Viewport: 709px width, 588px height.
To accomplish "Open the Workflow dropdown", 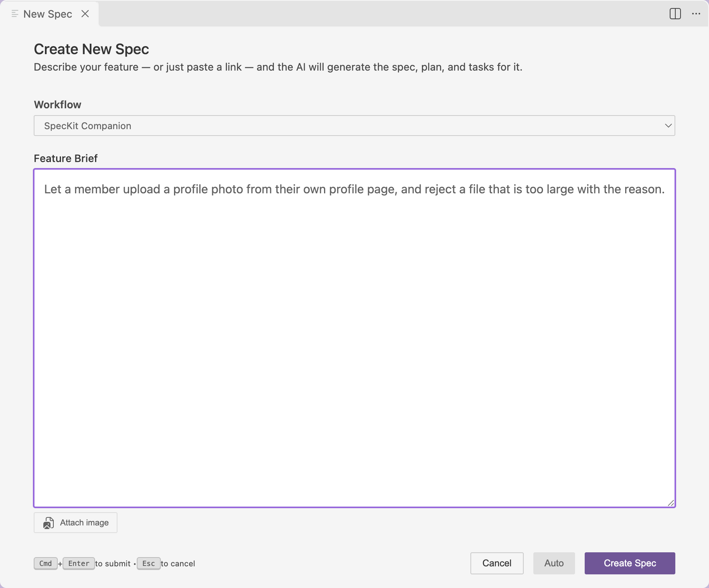I will click(354, 126).
